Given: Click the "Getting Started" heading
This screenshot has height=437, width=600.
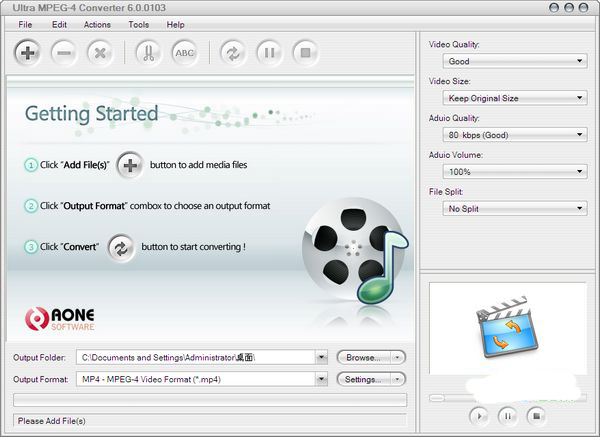Looking at the screenshot, I should [91, 114].
